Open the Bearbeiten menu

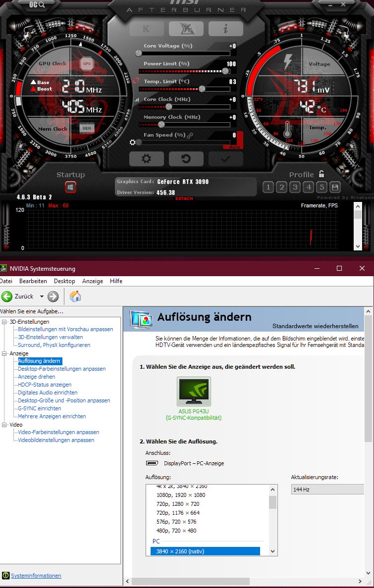pos(33,281)
